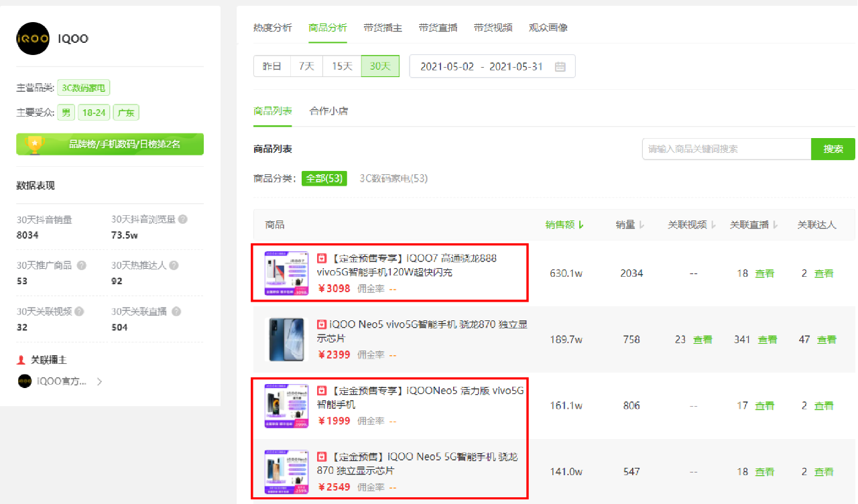Open the IQOO7 骁龙888 product thumbnail
This screenshot has width=858, height=504.
coord(287,273)
